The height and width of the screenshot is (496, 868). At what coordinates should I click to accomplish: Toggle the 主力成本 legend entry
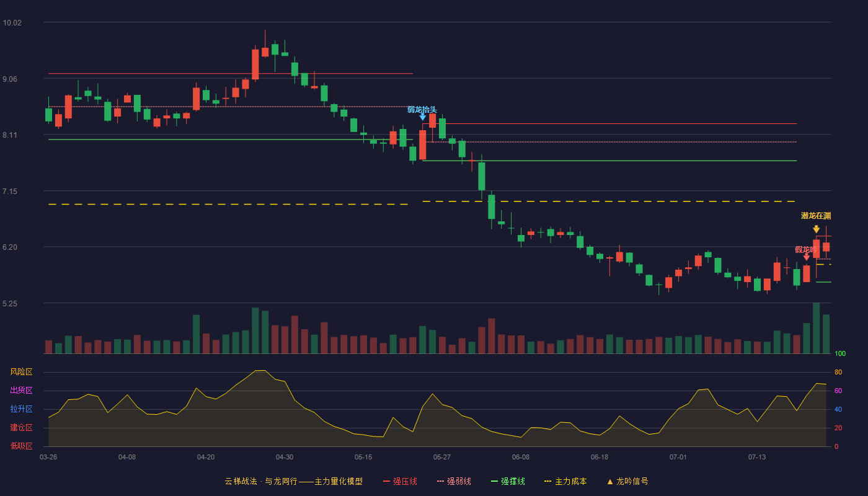tap(565, 481)
